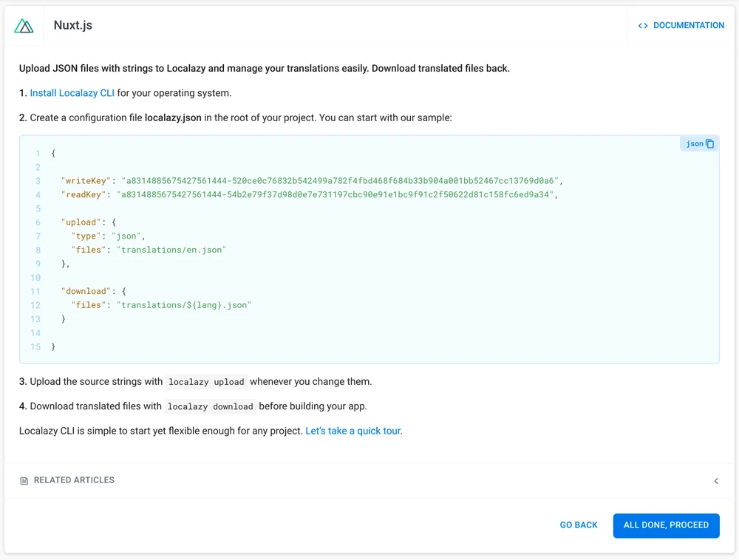Follow the Install Localazy CLI link
The height and width of the screenshot is (560, 739).
(72, 93)
